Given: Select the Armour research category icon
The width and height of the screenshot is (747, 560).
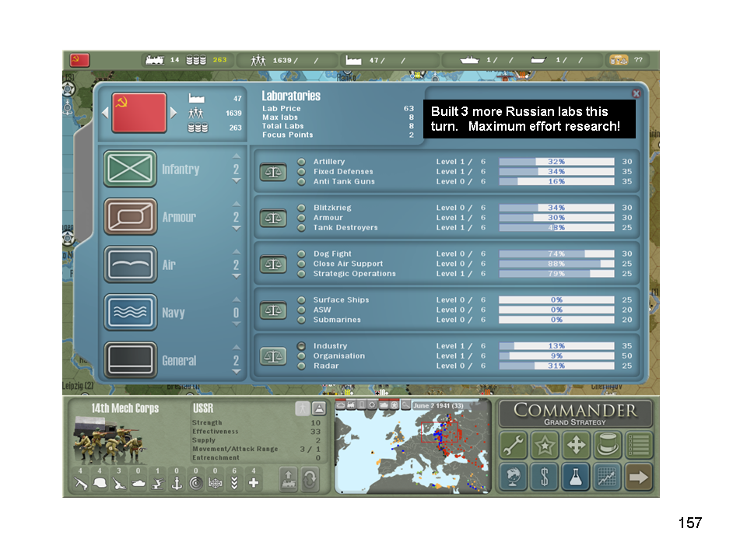Looking at the screenshot, I should tap(130, 217).
